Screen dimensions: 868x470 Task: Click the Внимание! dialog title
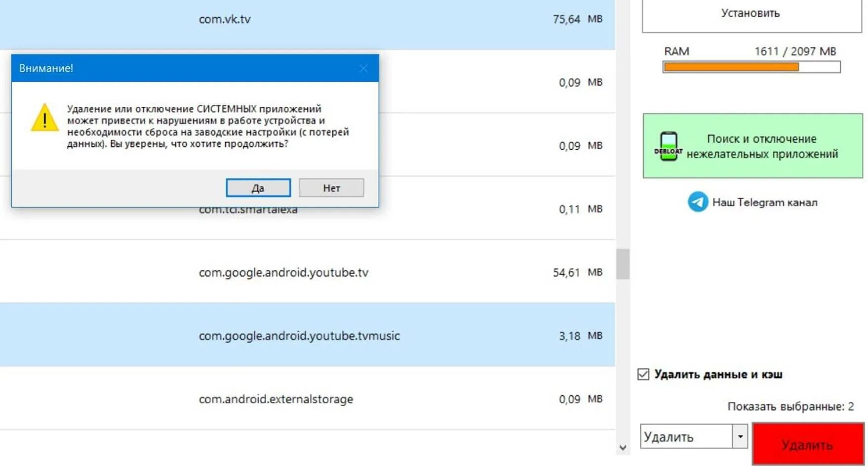[x=46, y=68]
